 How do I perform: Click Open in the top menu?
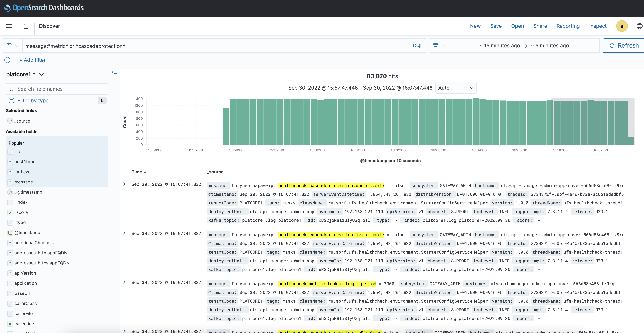coord(517,26)
